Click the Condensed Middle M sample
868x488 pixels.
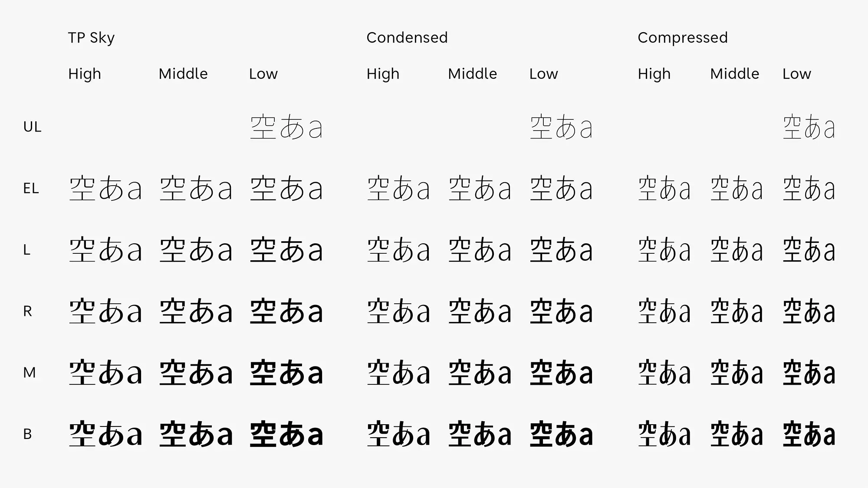[x=480, y=373]
